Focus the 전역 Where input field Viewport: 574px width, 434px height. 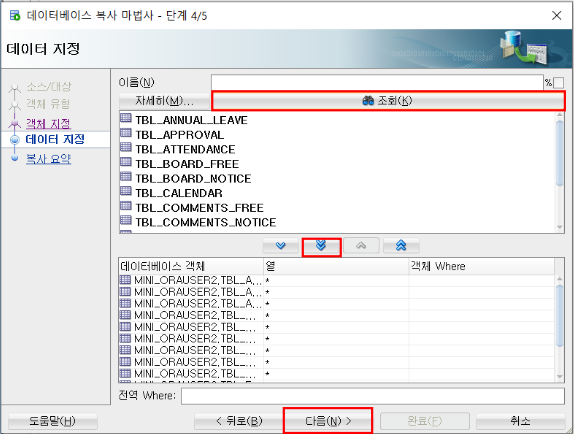373,396
